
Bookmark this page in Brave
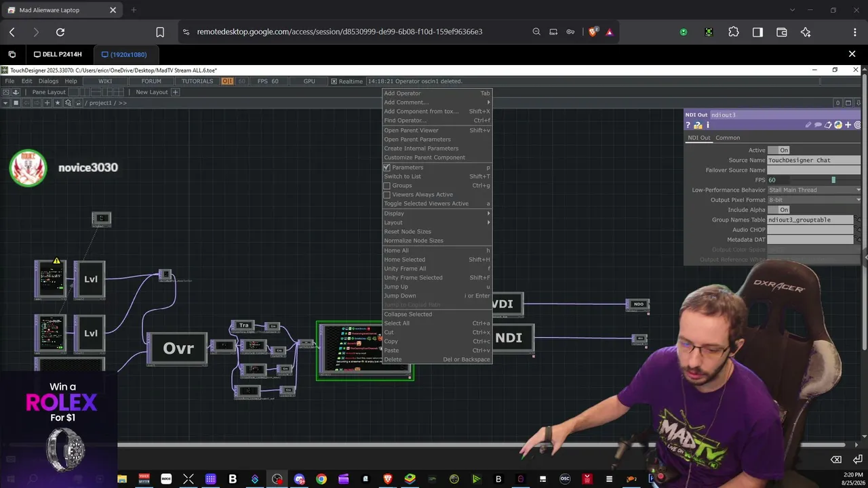tap(160, 32)
